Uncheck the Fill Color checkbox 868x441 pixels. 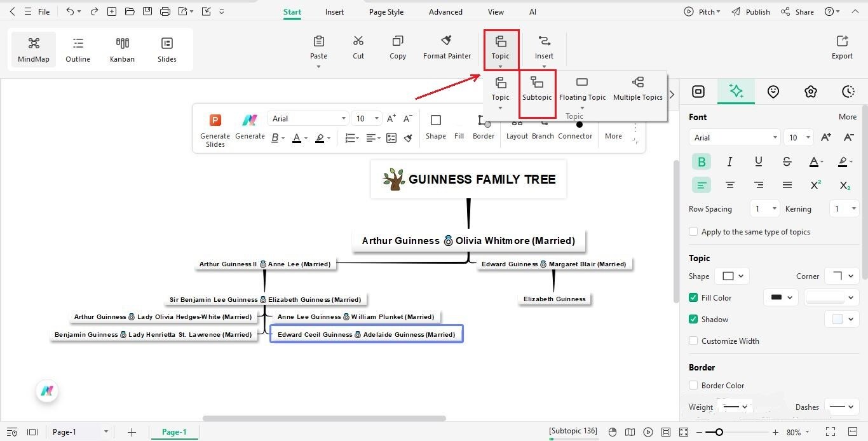pos(693,297)
